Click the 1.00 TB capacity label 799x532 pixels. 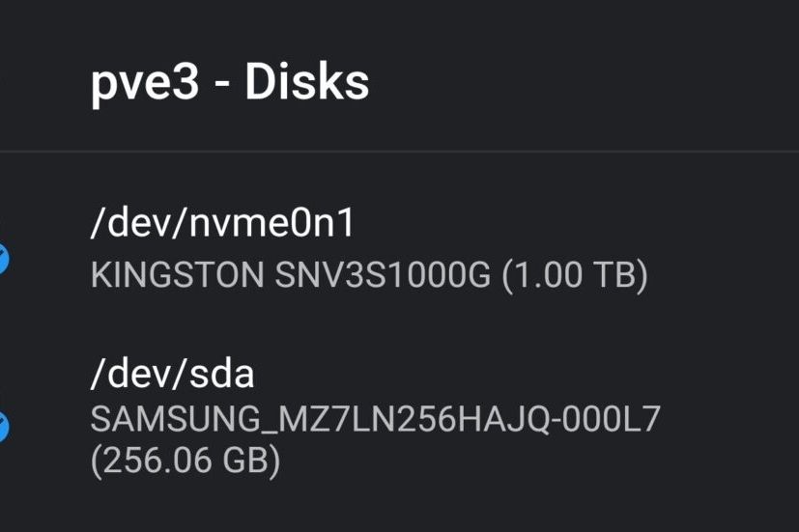[575, 275]
